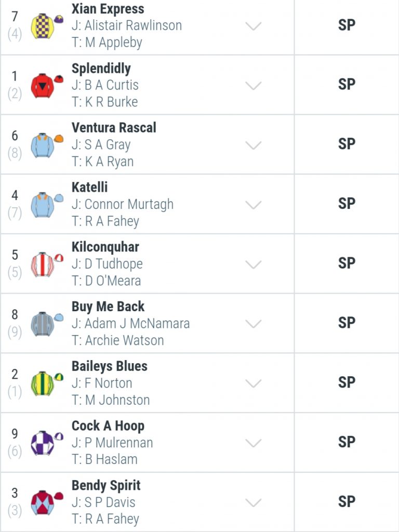
Task: Click Splendidly's red jockey silks icon
Action: coord(47,86)
